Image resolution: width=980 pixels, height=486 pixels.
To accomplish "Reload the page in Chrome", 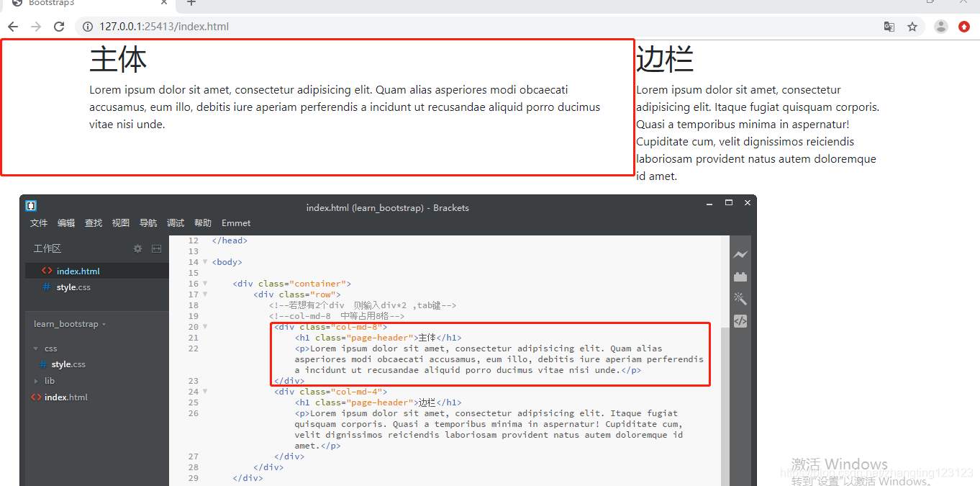I will (59, 27).
